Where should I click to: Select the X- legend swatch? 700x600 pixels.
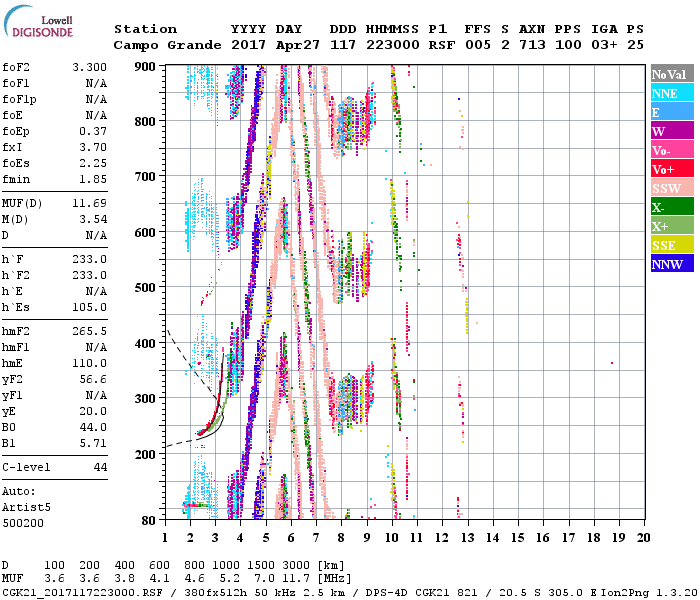(x=672, y=207)
